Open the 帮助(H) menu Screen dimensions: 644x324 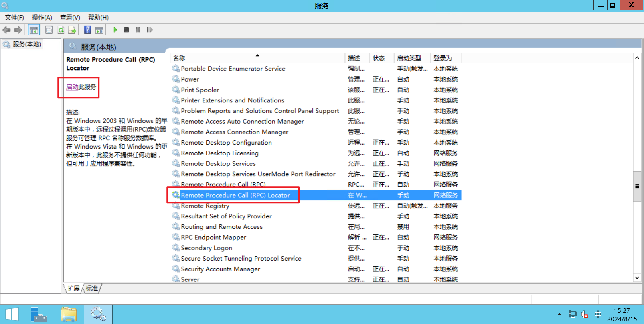point(99,17)
